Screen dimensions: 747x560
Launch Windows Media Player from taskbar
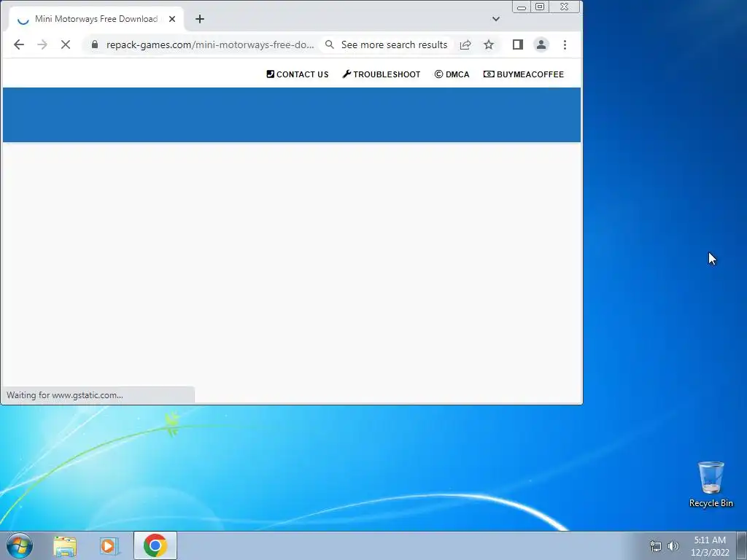coord(109,546)
